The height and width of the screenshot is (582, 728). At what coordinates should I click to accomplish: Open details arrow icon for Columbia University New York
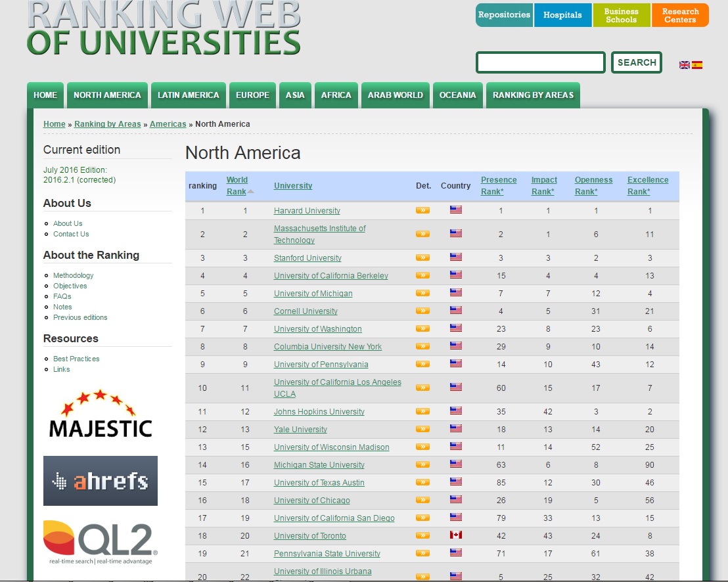click(x=422, y=346)
